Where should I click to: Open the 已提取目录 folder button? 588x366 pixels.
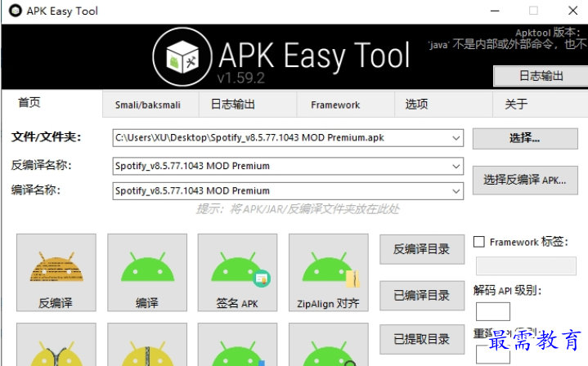tap(422, 339)
